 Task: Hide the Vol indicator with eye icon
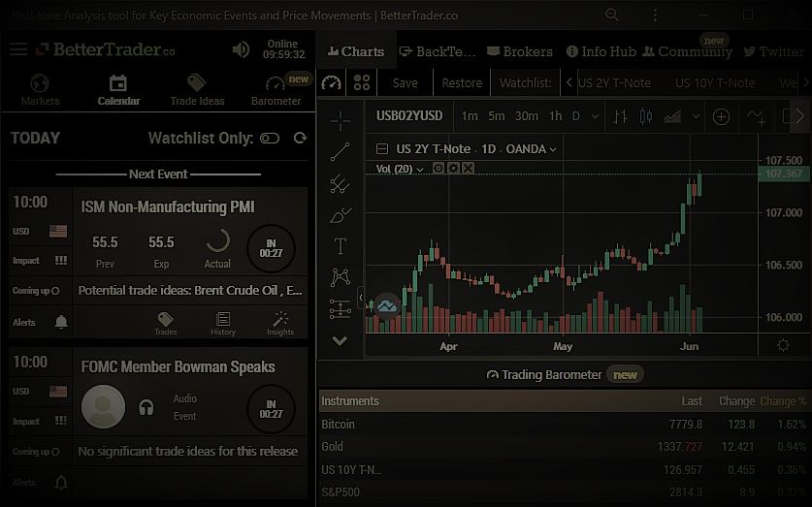[x=438, y=168]
